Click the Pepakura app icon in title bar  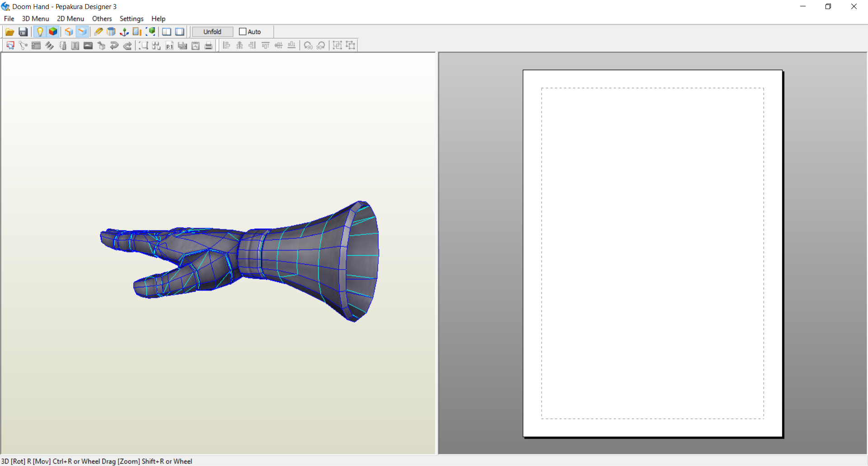point(6,6)
